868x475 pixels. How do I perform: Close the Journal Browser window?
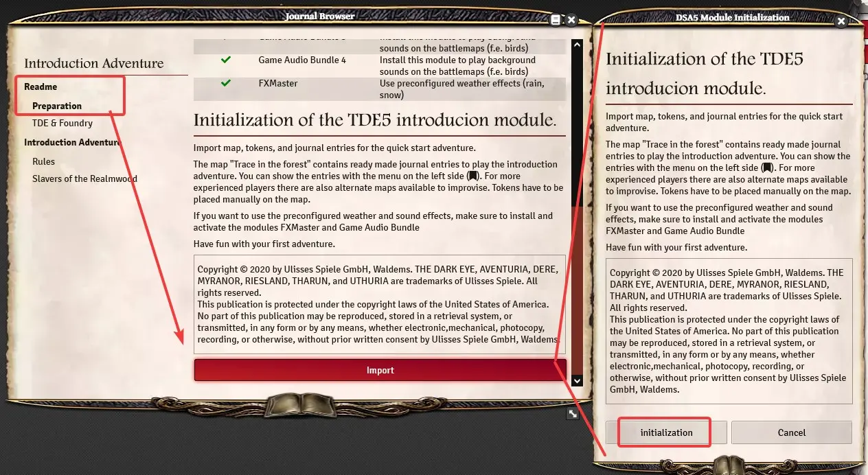[573, 21]
